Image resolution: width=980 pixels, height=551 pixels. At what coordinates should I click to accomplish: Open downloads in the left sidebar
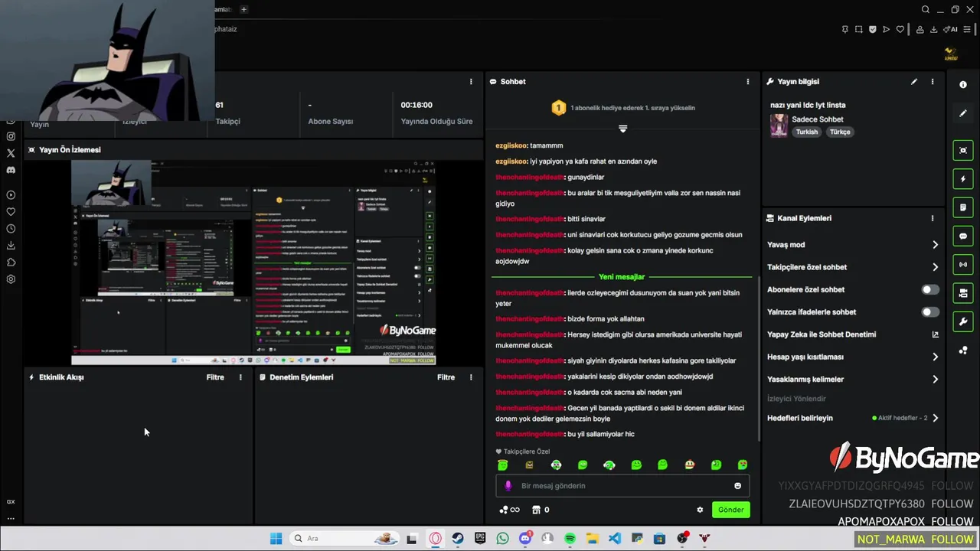click(x=11, y=246)
